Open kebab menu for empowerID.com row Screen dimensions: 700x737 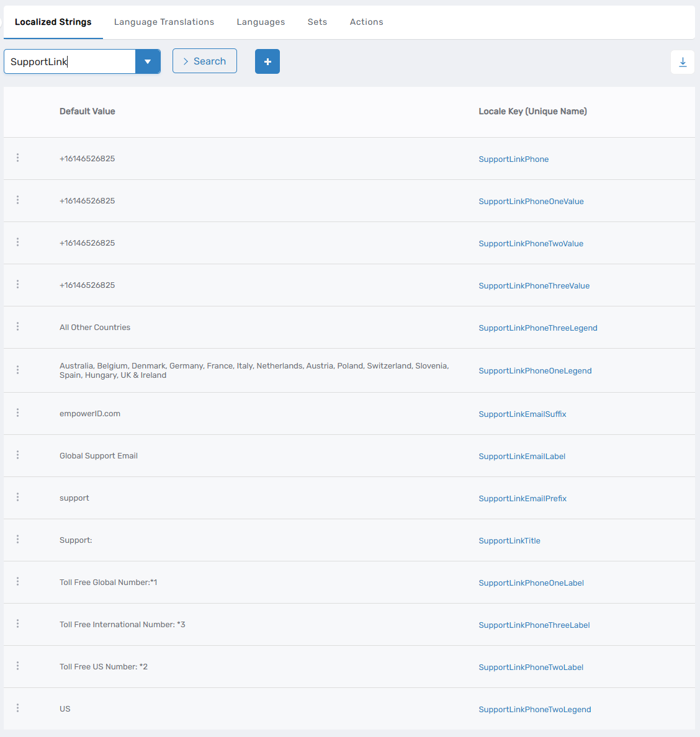tap(17, 413)
